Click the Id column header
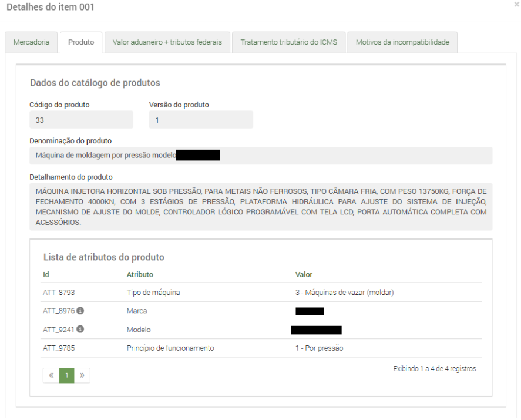The height and width of the screenshot is (420, 521). 46,274
